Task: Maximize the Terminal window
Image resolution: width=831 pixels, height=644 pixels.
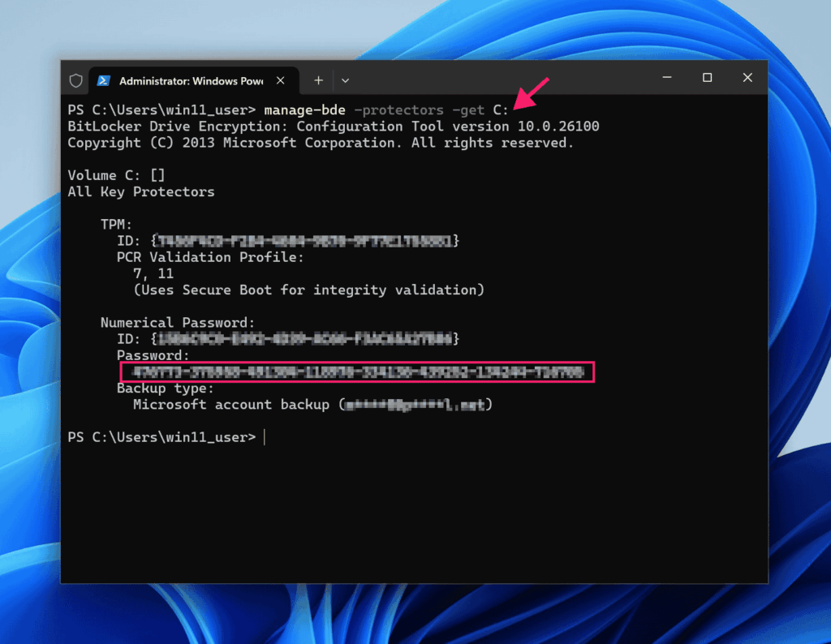Action: [x=707, y=78]
